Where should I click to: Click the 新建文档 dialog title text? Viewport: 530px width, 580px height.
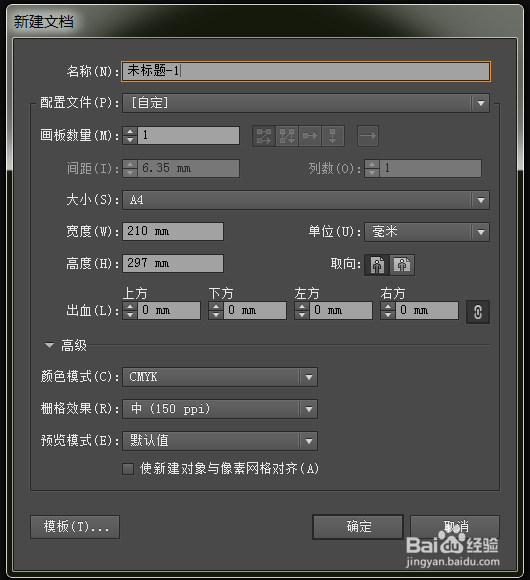44,21
